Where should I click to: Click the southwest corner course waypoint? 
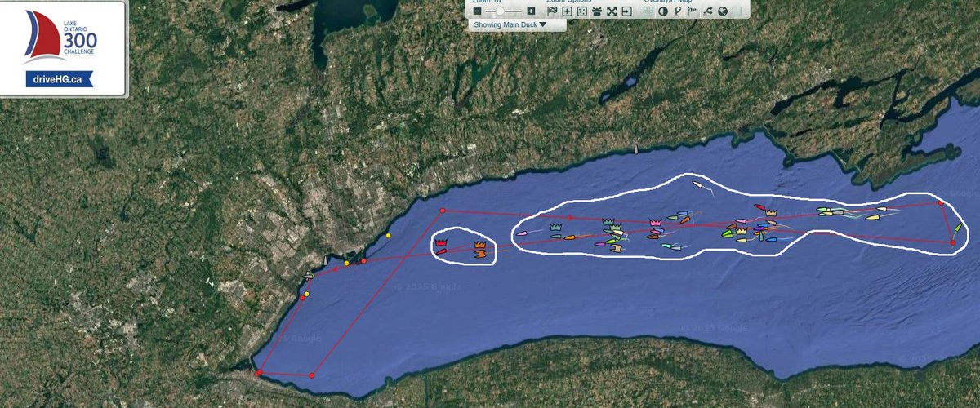[x=259, y=373]
